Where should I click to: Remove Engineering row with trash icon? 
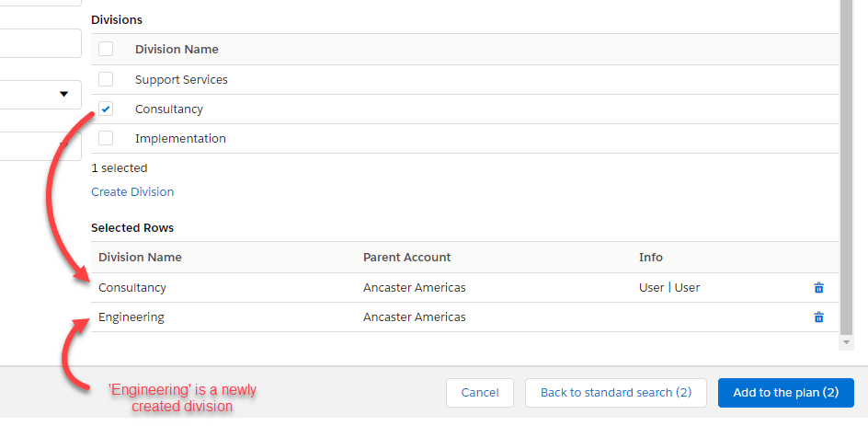coord(818,317)
